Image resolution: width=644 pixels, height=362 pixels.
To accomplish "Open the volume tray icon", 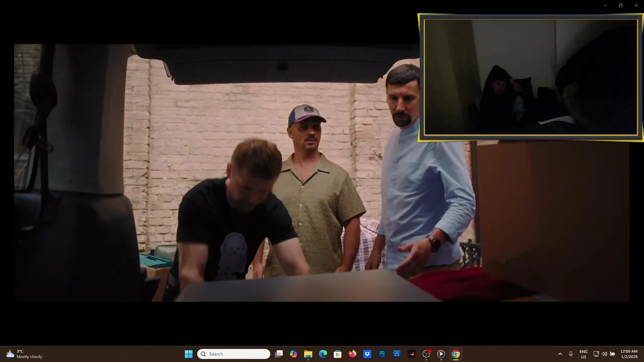I will pyautogui.click(x=604, y=354).
